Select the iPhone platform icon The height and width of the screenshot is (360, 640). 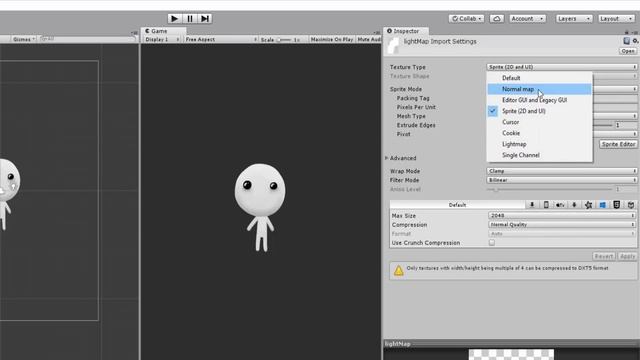tap(546, 205)
